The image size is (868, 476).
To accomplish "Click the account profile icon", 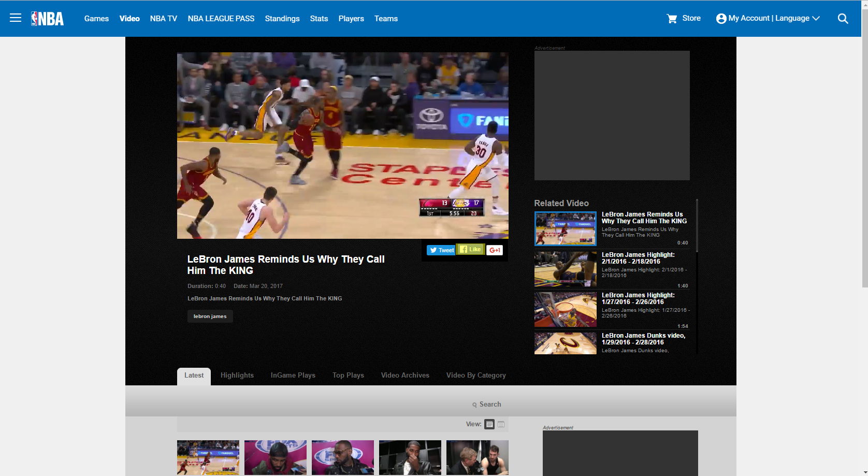I will click(721, 19).
